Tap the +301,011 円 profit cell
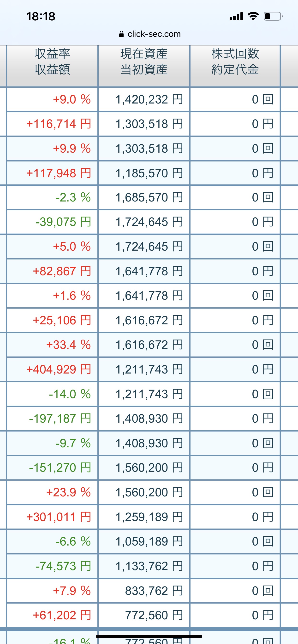This screenshot has width=298, height=644. pyautogui.click(x=59, y=517)
